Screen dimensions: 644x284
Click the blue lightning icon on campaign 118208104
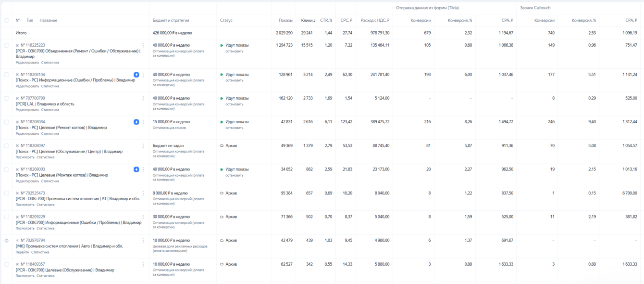point(136,75)
